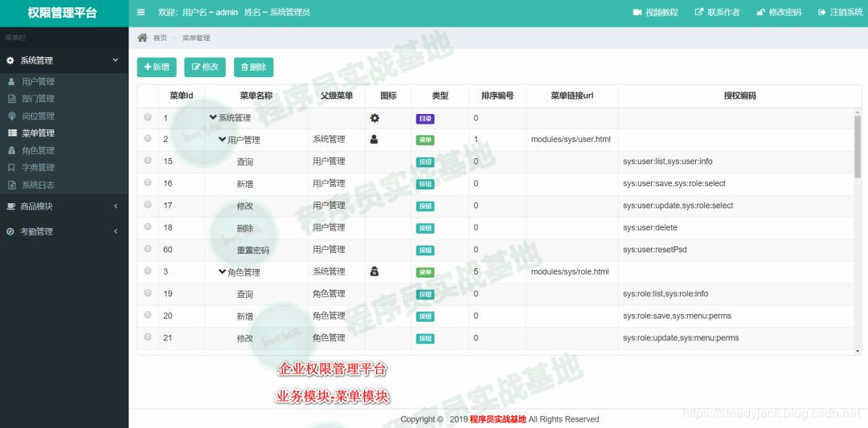Click the gear icon beside 系统管理 in sidebar
This screenshot has width=868, height=428.
pos(10,61)
